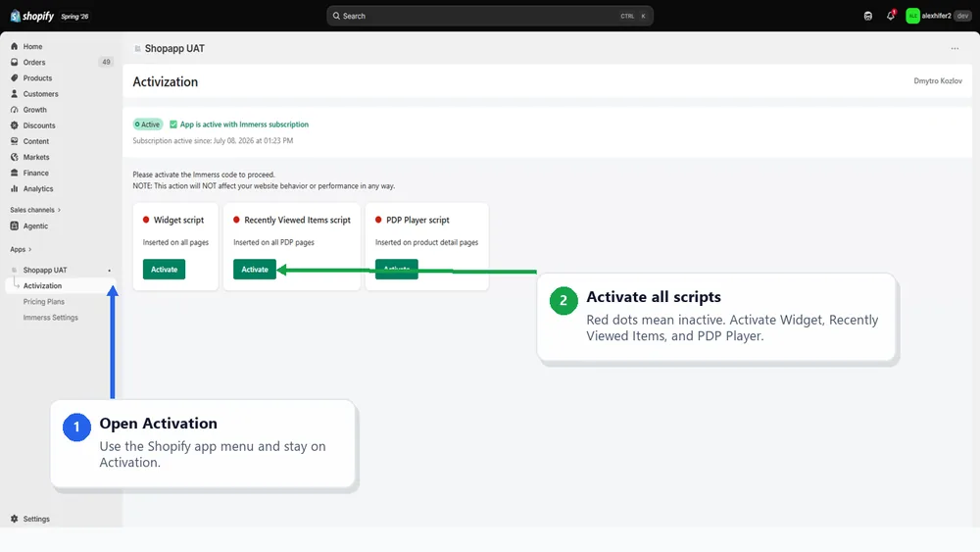
Task: Go to Discounts in the sidebar
Action: pyautogui.click(x=39, y=125)
